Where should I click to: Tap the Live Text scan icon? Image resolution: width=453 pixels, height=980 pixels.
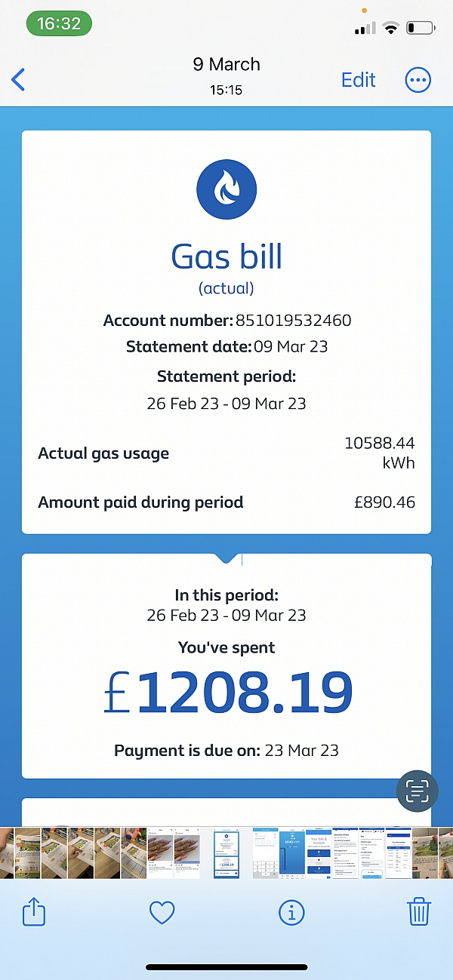pyautogui.click(x=417, y=790)
